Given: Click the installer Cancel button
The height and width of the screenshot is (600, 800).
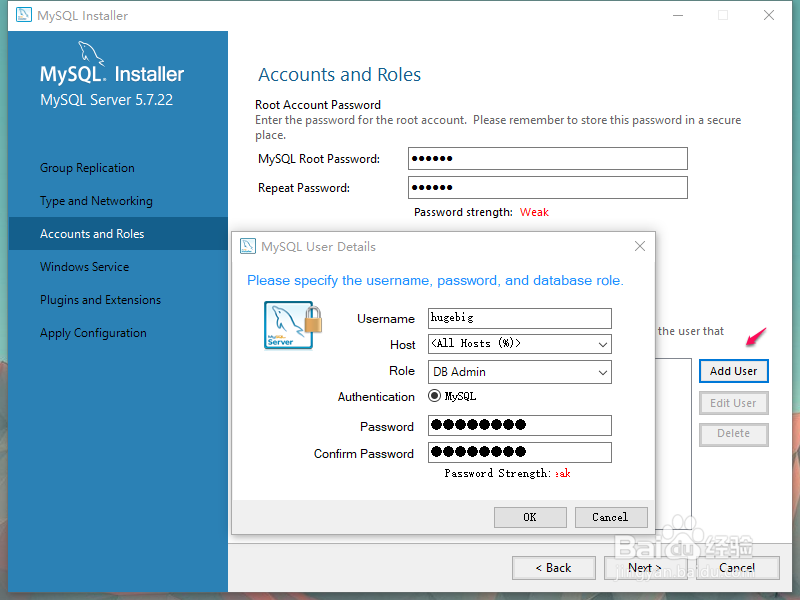Looking at the screenshot, I should pos(738,568).
